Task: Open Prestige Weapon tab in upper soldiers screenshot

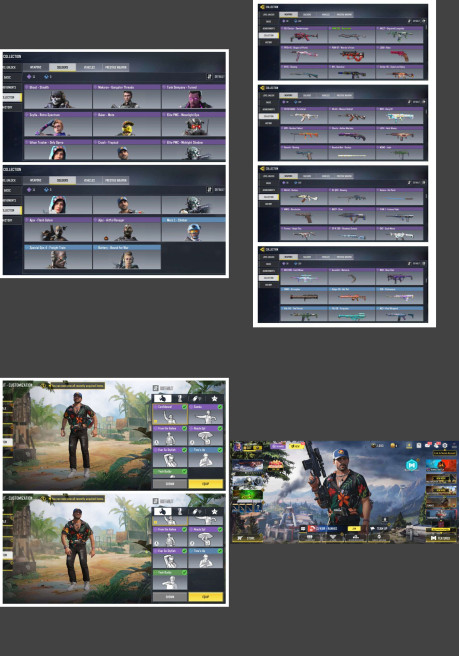Action: coord(115,67)
